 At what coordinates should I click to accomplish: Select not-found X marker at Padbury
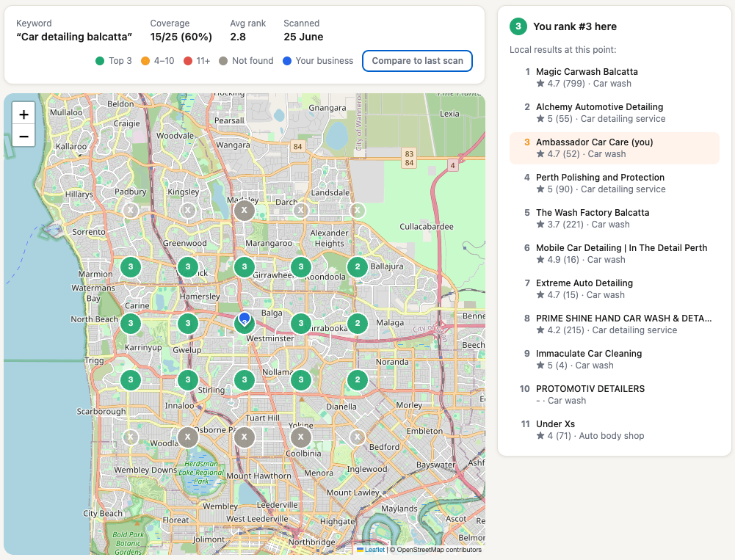(131, 211)
